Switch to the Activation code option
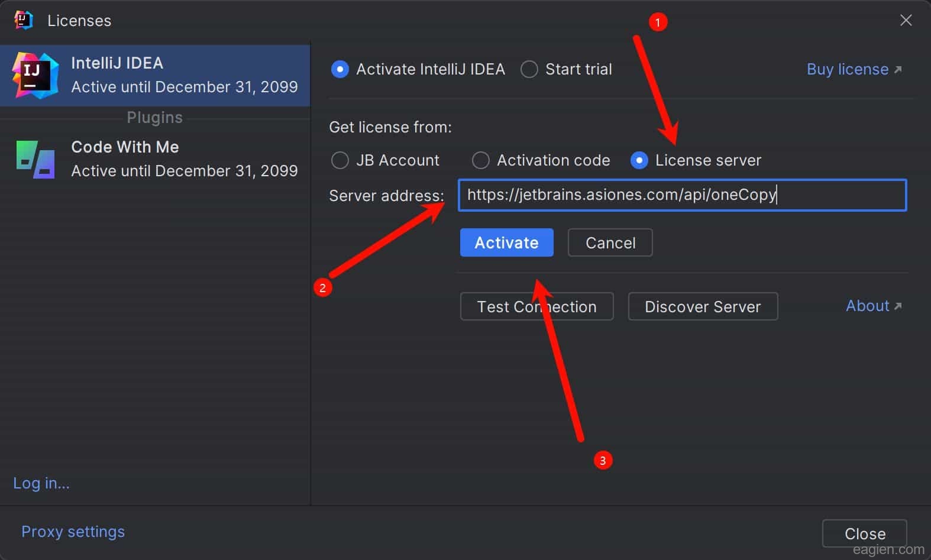The height and width of the screenshot is (560, 931). (481, 160)
